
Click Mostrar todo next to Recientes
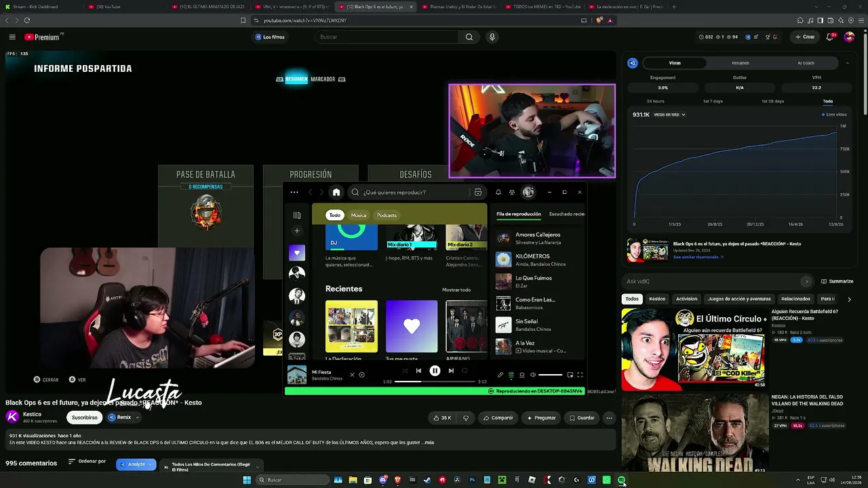click(x=456, y=290)
